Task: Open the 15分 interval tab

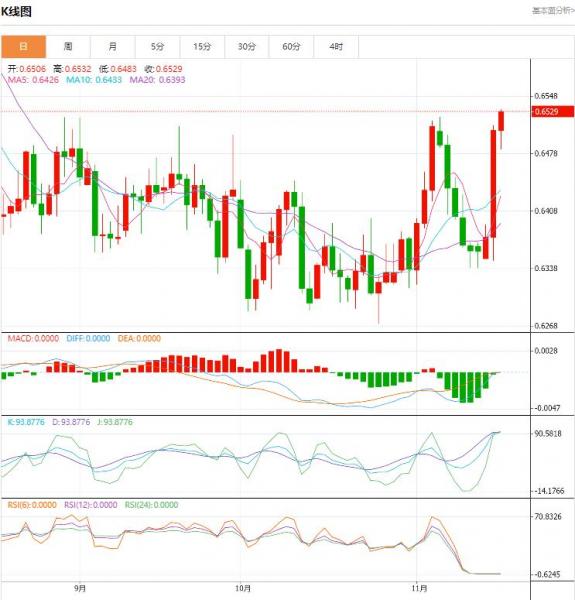Action: (202, 47)
